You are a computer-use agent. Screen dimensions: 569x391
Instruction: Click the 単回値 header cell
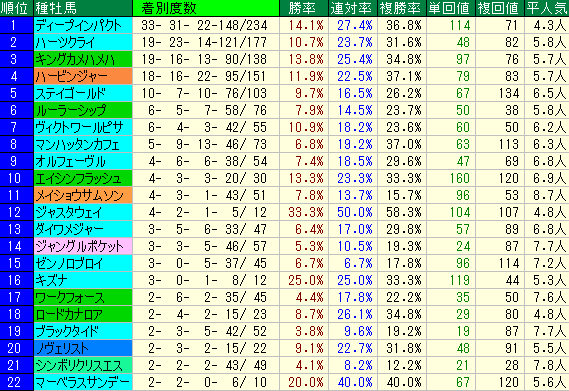pos(451,8)
